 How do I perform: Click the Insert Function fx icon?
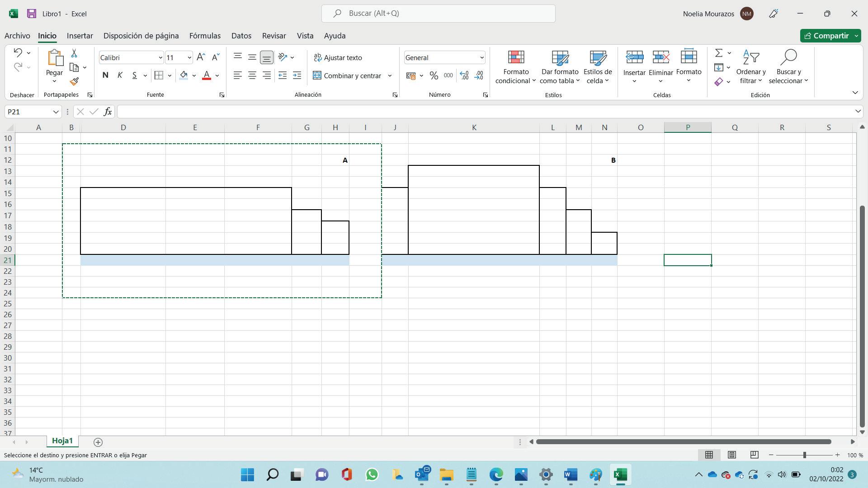point(108,112)
